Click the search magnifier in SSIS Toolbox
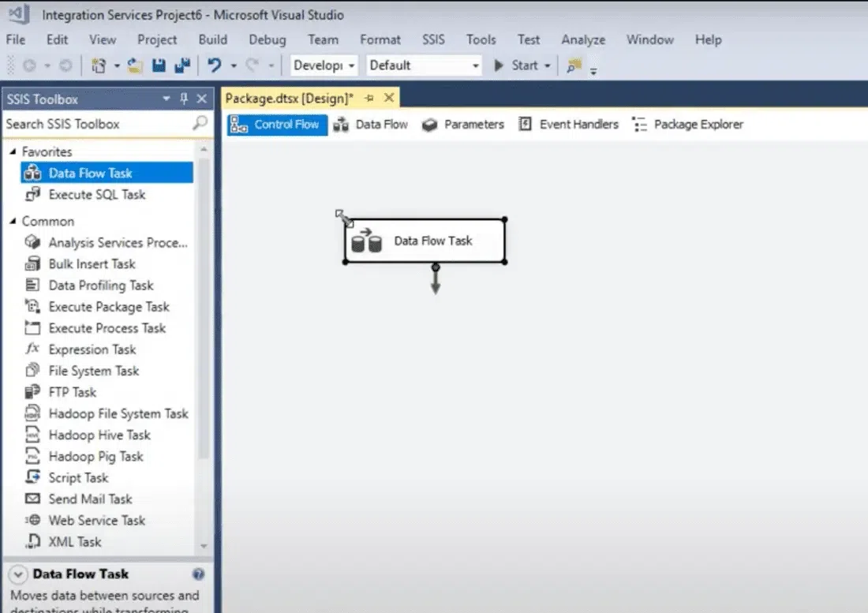Screen dimensions: 868x613 (200, 123)
